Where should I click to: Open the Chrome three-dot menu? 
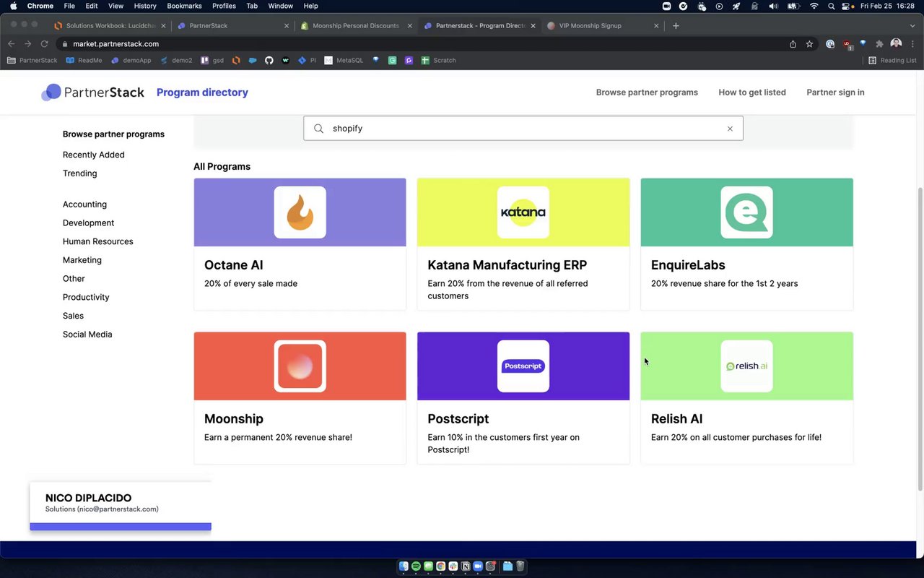click(913, 44)
